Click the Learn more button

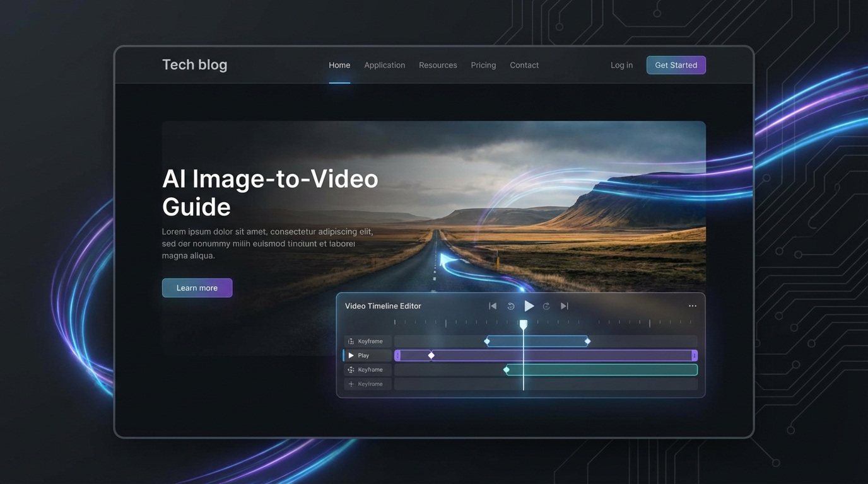coord(197,288)
